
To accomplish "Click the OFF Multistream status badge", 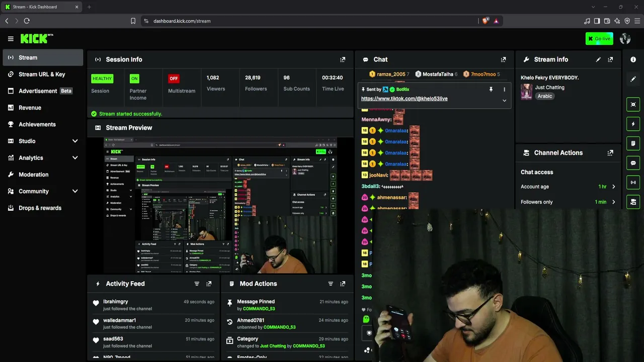I will coord(174,78).
